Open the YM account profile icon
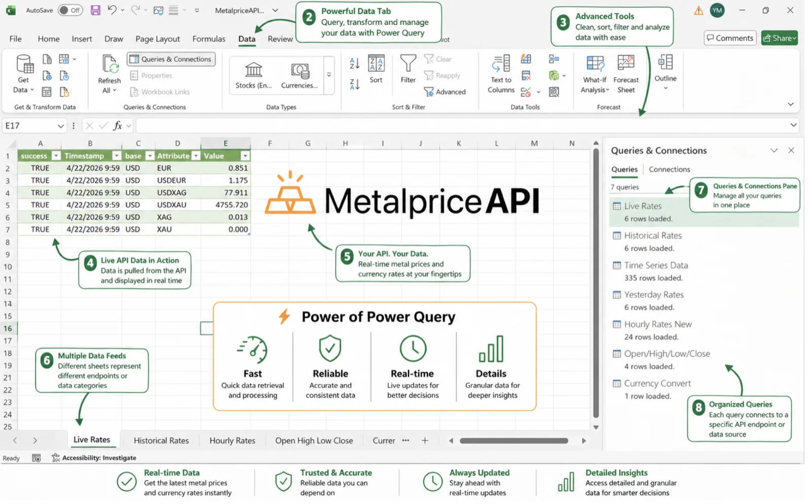Image resolution: width=812 pixels, height=504 pixels. pyautogui.click(x=717, y=10)
